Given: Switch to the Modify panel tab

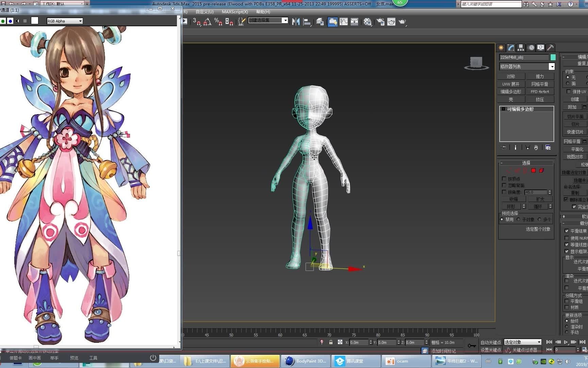Looking at the screenshot, I should [x=511, y=48].
